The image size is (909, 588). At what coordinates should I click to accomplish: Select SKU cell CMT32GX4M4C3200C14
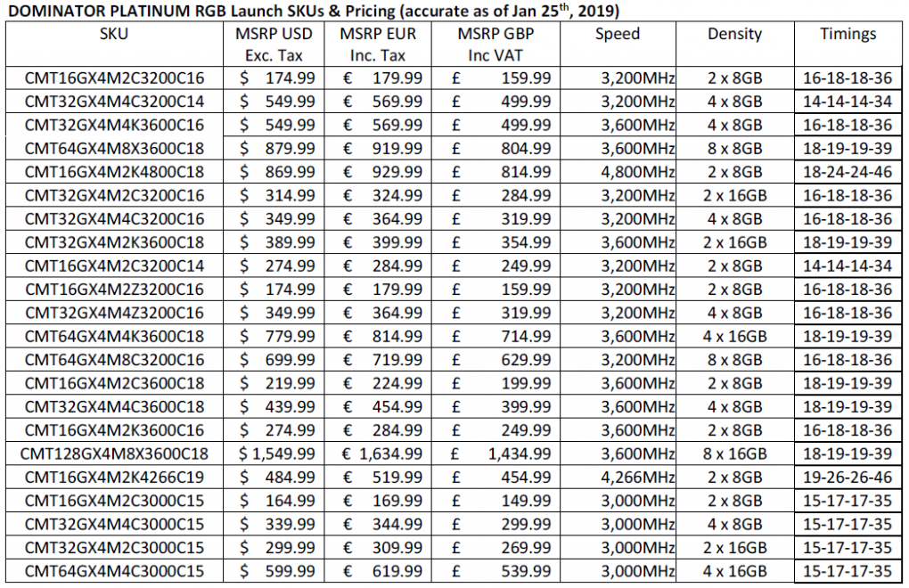click(x=114, y=102)
